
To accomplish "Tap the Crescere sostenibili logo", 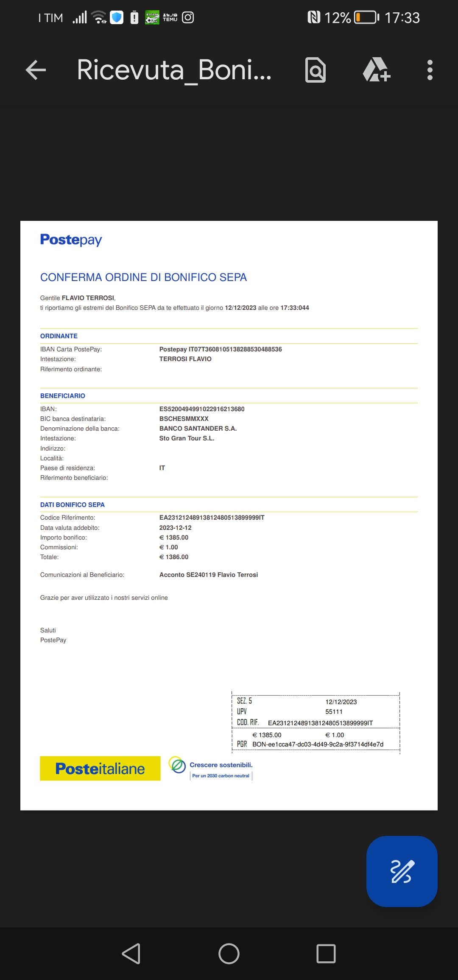I will point(210,768).
